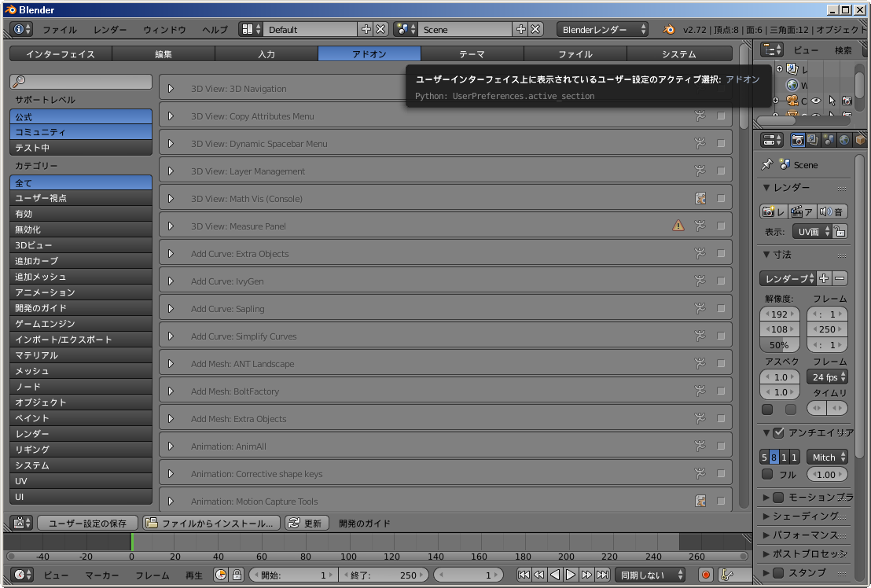
Task: Click the 50% resolution percentage slider
Action: (779, 345)
